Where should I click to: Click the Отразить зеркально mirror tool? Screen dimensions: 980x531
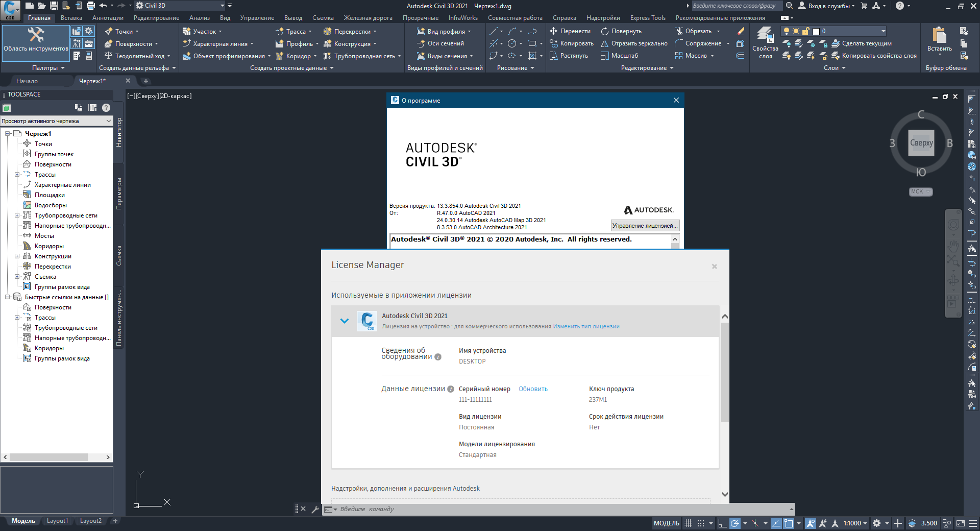(x=634, y=43)
